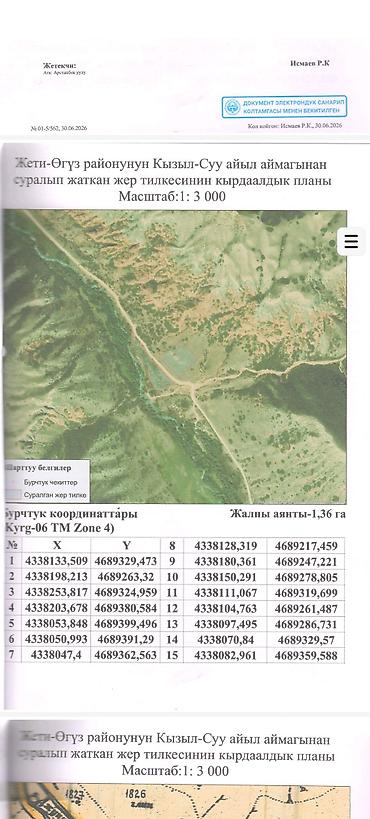The image size is (370, 819).
Task: Select the Жетекчи: label
Action: coord(60,66)
